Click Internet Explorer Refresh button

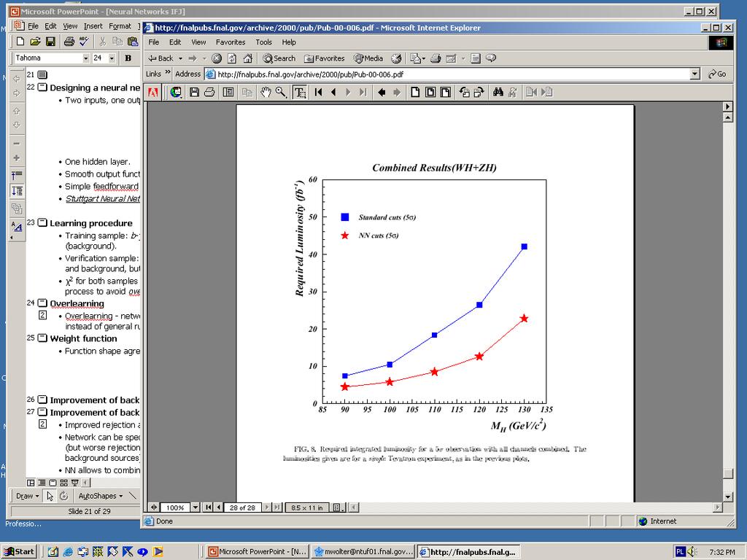click(232, 58)
